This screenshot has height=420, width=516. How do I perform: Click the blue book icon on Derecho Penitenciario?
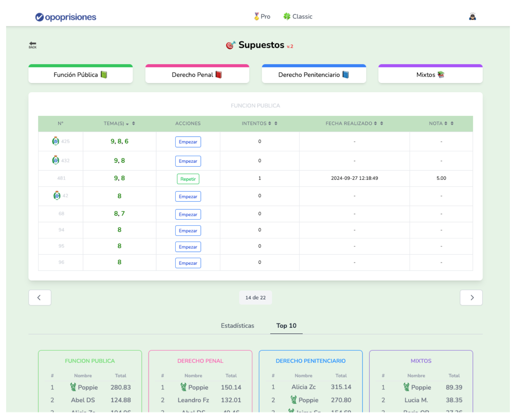click(x=345, y=75)
